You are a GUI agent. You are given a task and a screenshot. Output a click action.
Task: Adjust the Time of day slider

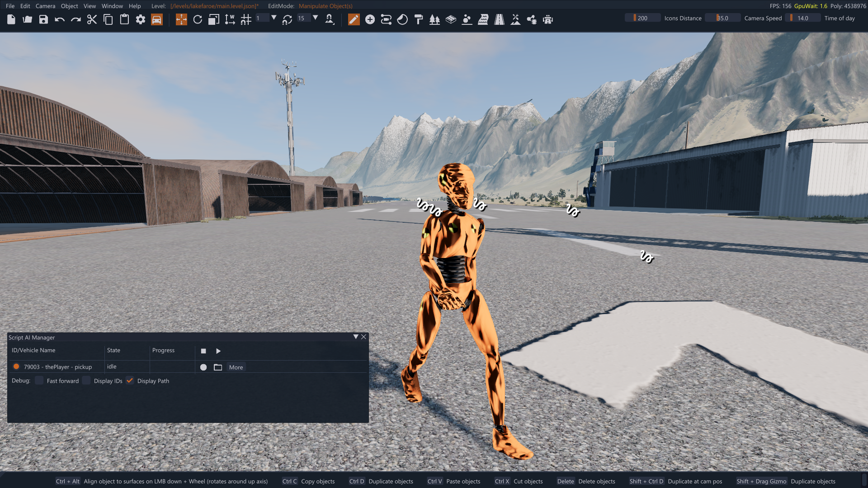pyautogui.click(x=802, y=18)
